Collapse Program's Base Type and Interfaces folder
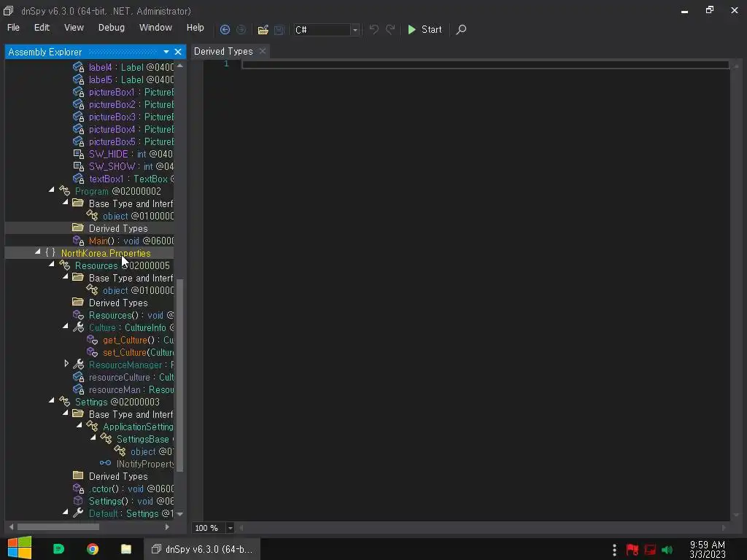This screenshot has width=747, height=560. coord(66,203)
